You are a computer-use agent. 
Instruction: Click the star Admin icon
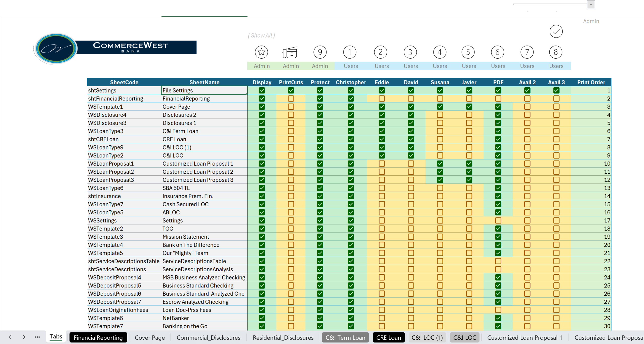tap(261, 52)
